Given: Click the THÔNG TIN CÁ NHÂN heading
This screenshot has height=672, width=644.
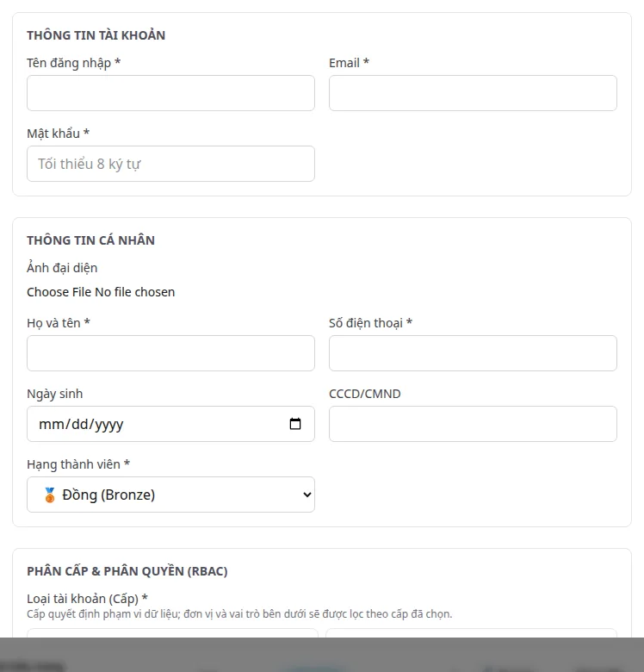Looking at the screenshot, I should click(90, 240).
